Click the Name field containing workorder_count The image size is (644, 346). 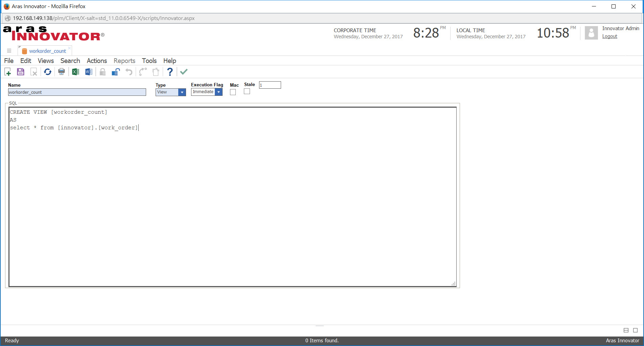(x=77, y=92)
